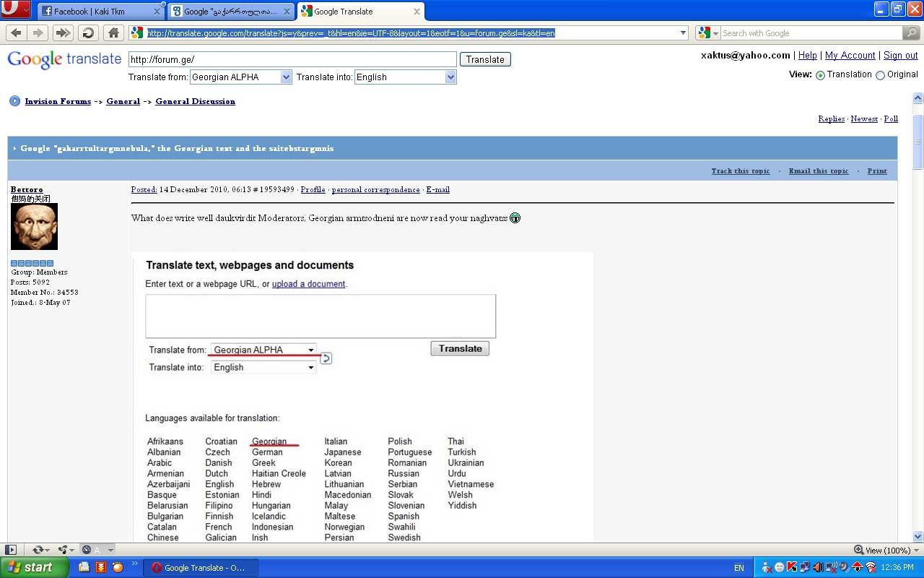The height and width of the screenshot is (578, 924).
Task: Click the orange round quick launch icon
Action: tap(118, 567)
